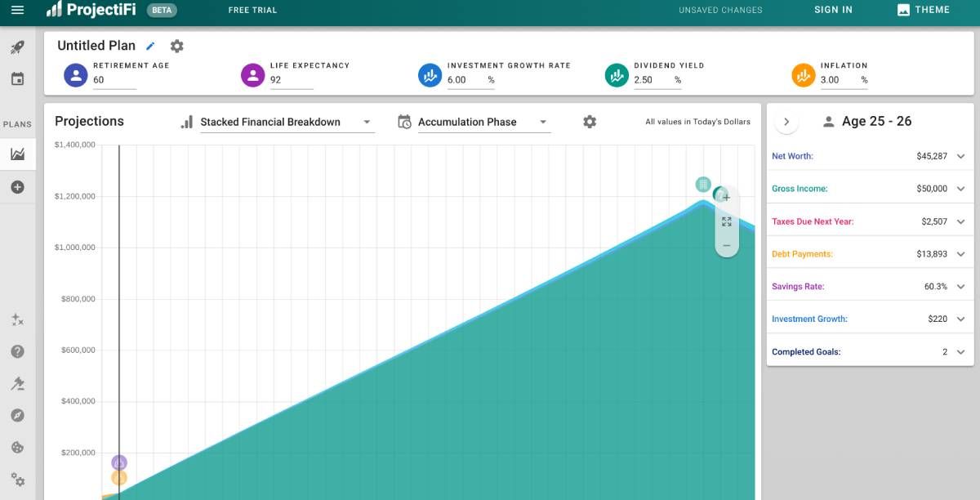Viewport: 980px width, 500px height.
Task: Click the help question mark icon
Action: pyautogui.click(x=17, y=351)
